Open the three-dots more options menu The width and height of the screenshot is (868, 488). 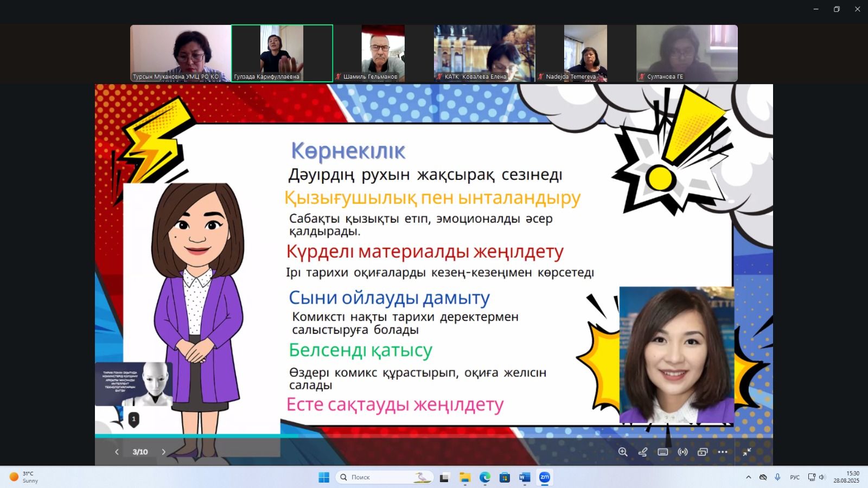(x=723, y=452)
